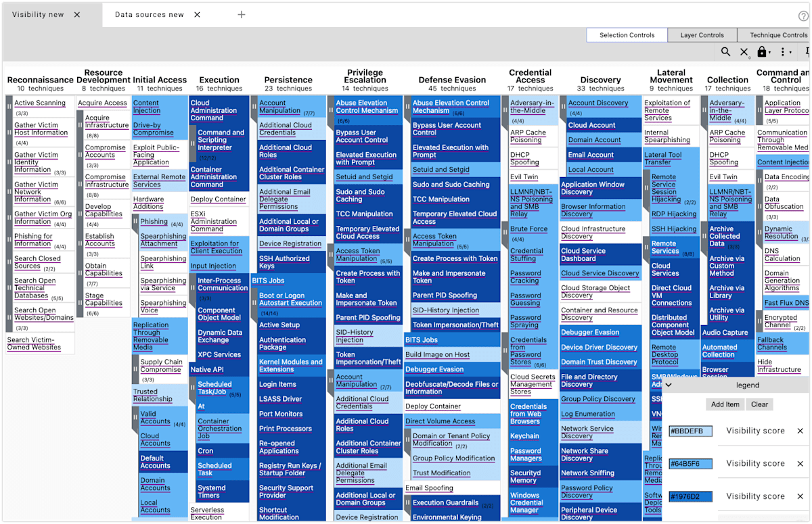Select the Hardware Additions technique
The height and width of the screenshot is (524, 812).
160,203
